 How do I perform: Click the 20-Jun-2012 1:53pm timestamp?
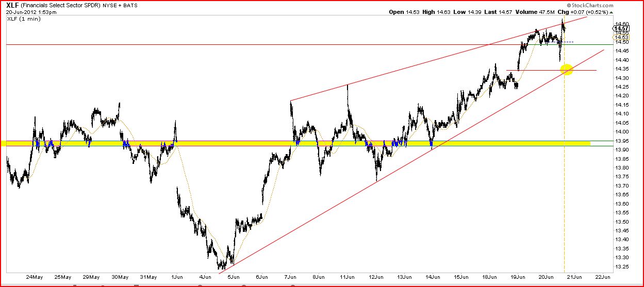pos(30,12)
